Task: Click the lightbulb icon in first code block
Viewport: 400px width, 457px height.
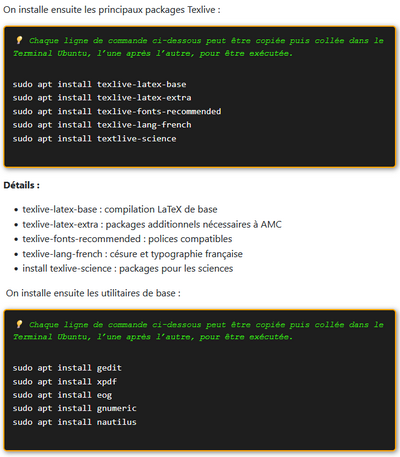Action: [19, 40]
